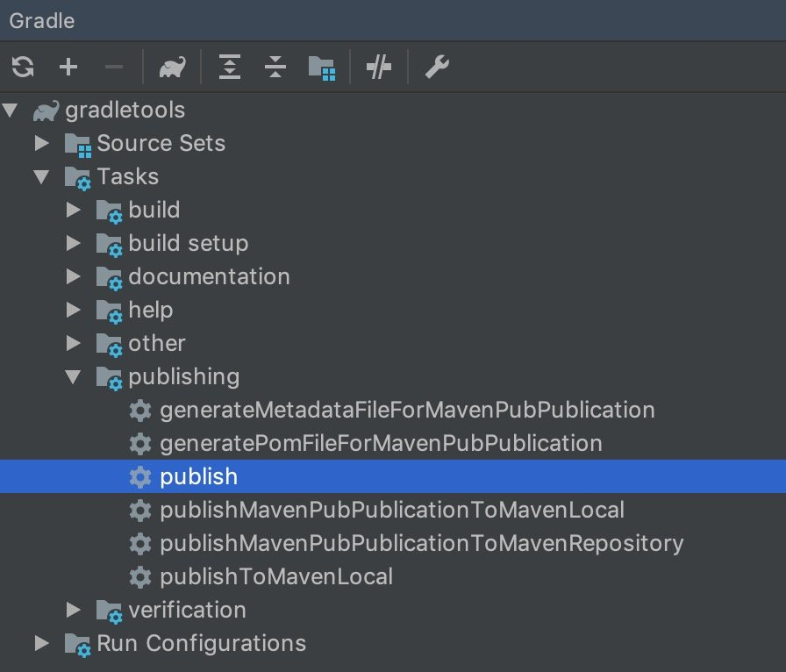
Task: Select the build task group label
Action: [x=154, y=210]
